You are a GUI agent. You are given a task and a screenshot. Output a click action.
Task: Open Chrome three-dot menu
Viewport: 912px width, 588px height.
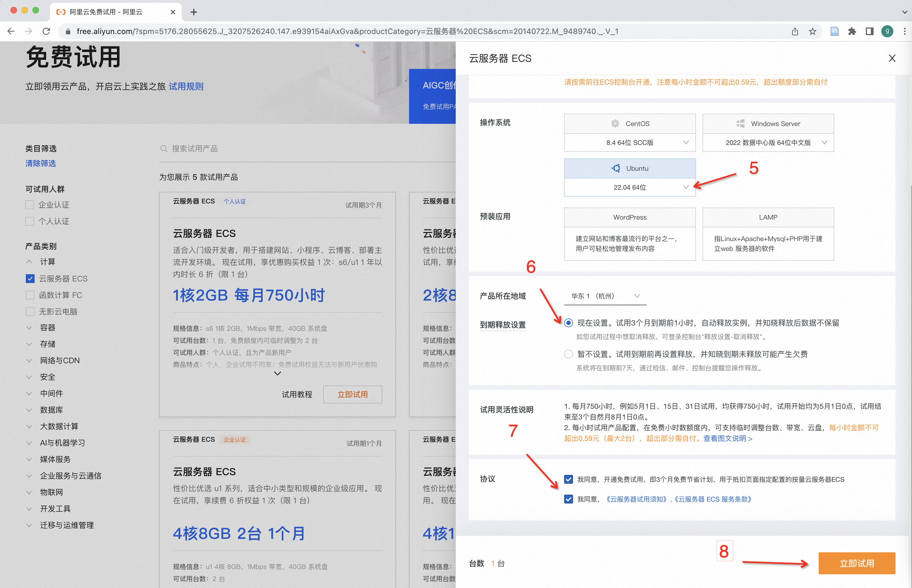(x=904, y=31)
